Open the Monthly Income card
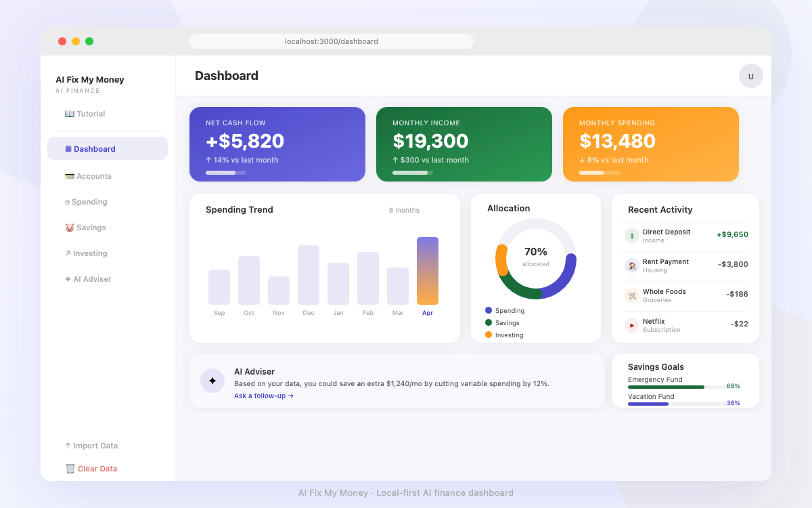The image size is (812, 508). pos(464,144)
